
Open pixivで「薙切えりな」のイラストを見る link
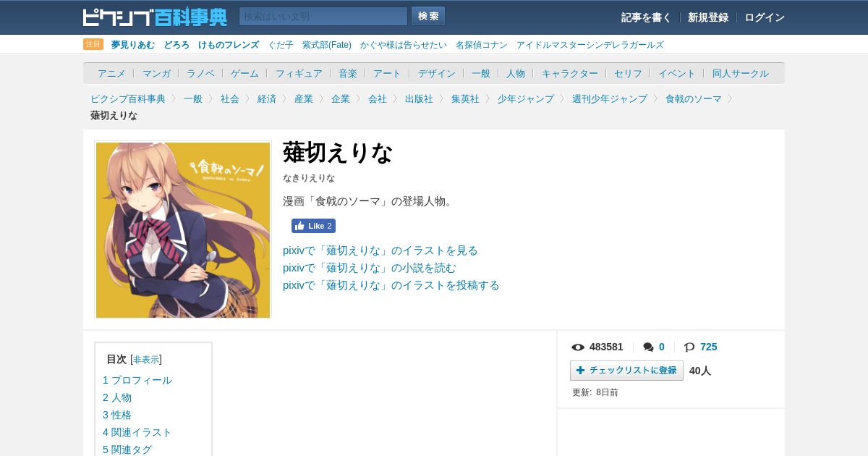tap(380, 250)
